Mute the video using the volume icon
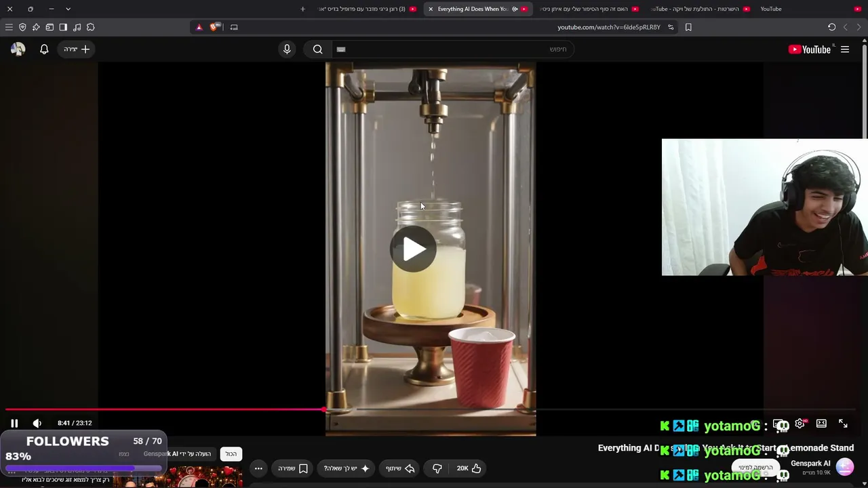Image resolution: width=868 pixels, height=488 pixels. [x=37, y=423]
